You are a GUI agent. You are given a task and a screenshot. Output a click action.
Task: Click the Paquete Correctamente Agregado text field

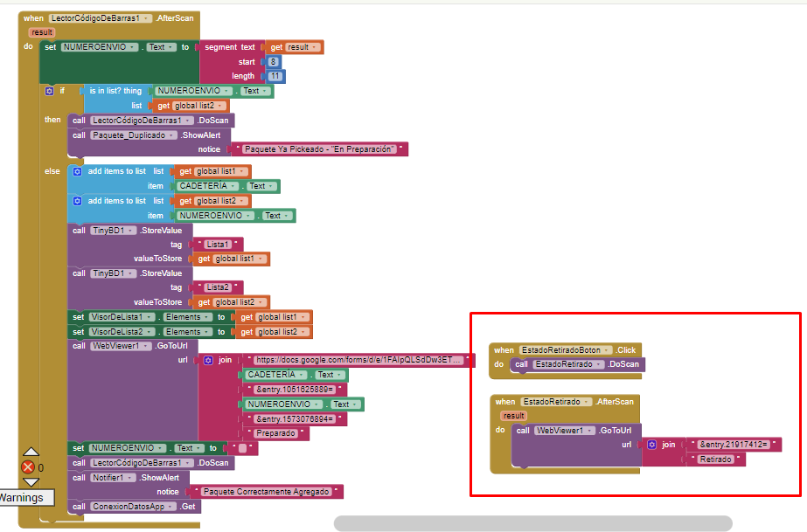coord(267,492)
